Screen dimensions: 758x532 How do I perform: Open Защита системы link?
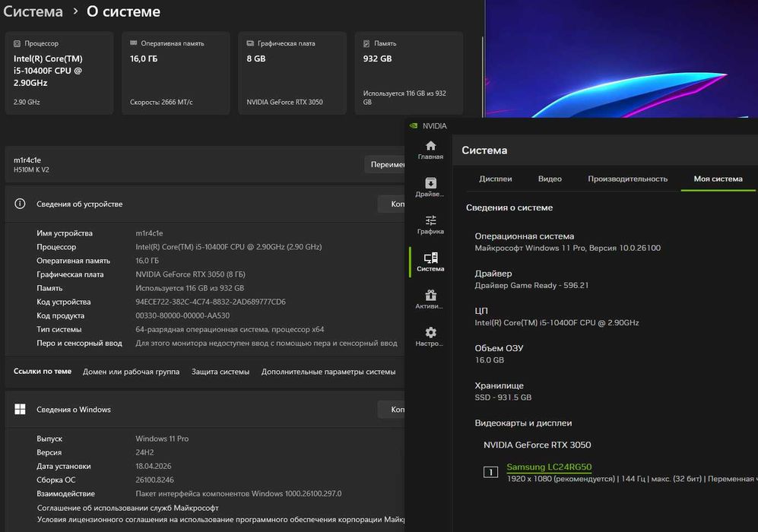click(x=220, y=372)
